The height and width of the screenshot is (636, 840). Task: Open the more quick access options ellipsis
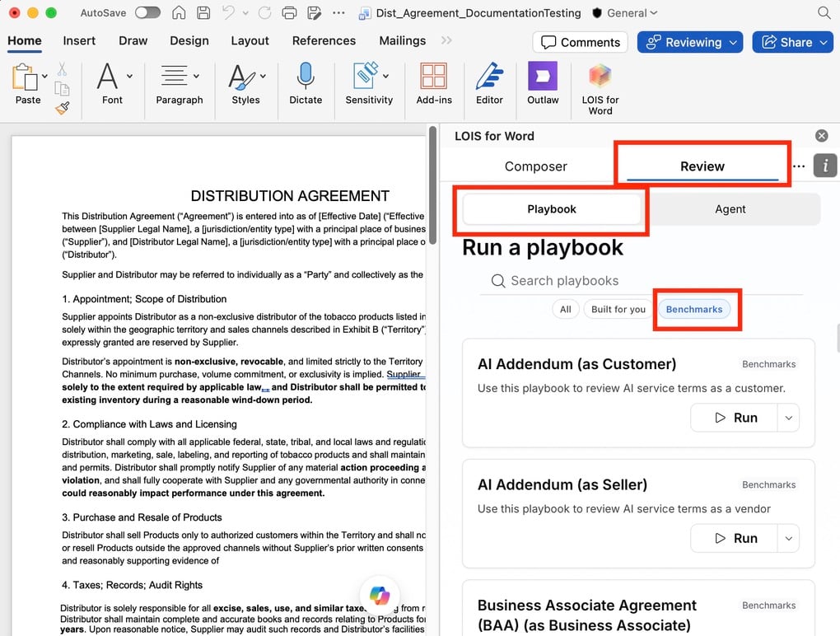[338, 12]
